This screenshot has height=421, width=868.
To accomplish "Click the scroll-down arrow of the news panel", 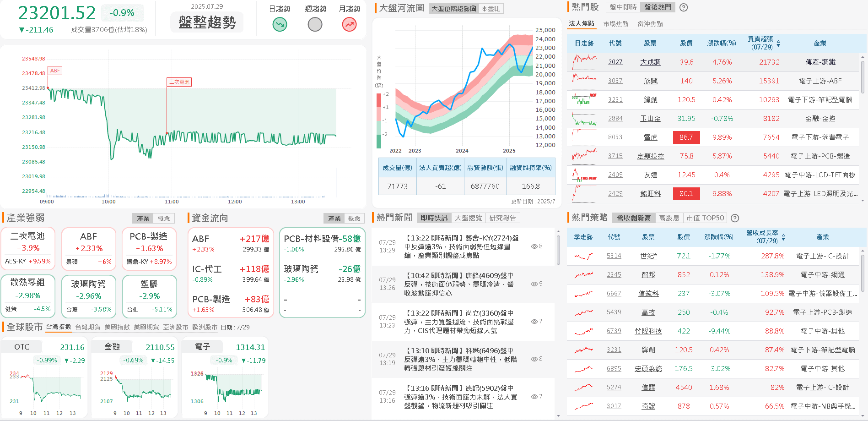I will [x=557, y=415].
